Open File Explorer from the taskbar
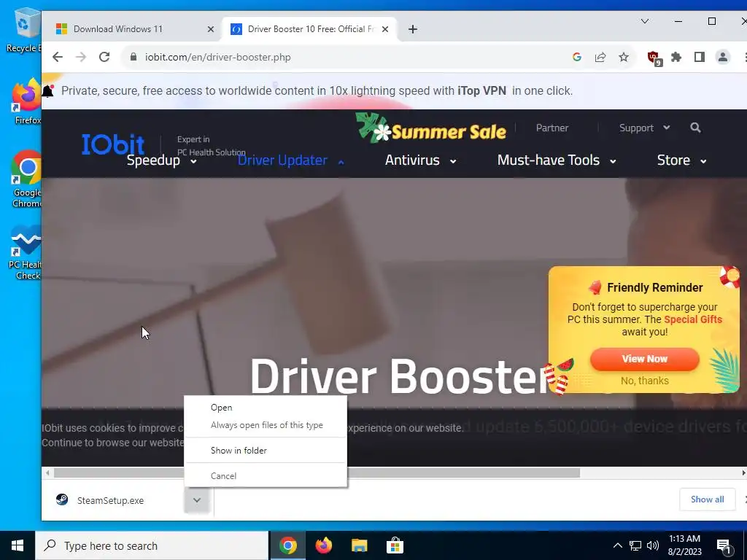 (x=359, y=545)
